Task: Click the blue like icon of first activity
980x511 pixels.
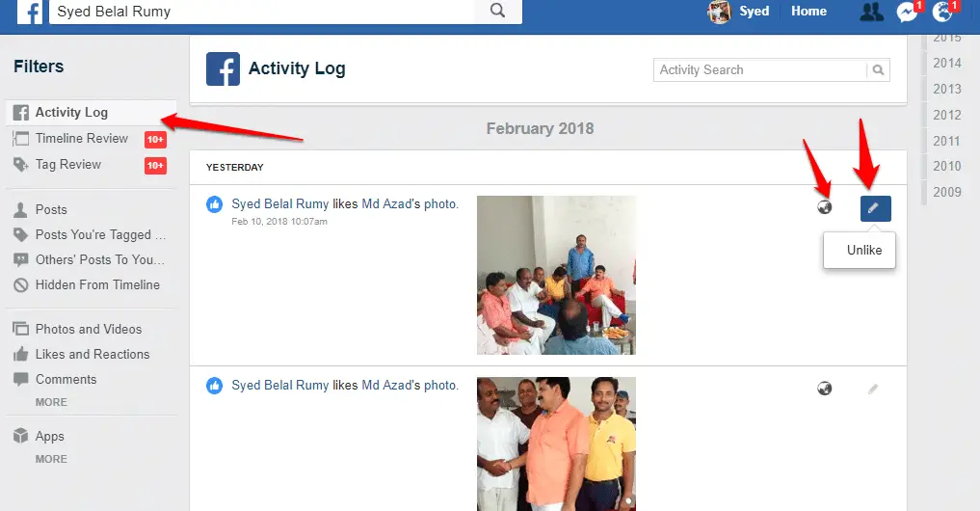Action: pyautogui.click(x=214, y=203)
